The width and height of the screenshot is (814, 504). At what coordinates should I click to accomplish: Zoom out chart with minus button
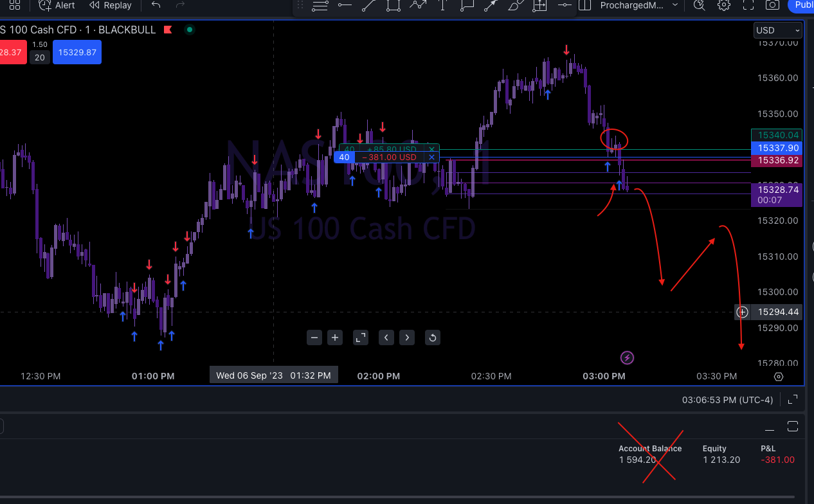(x=314, y=337)
